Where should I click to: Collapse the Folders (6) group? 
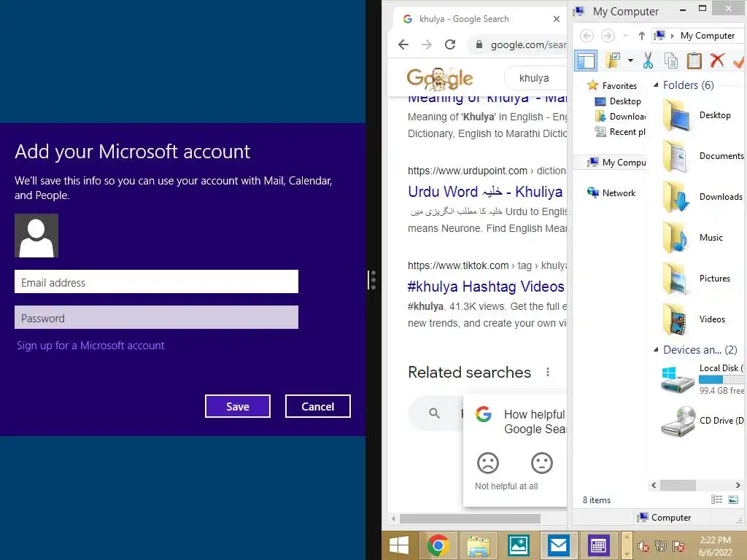(656, 85)
